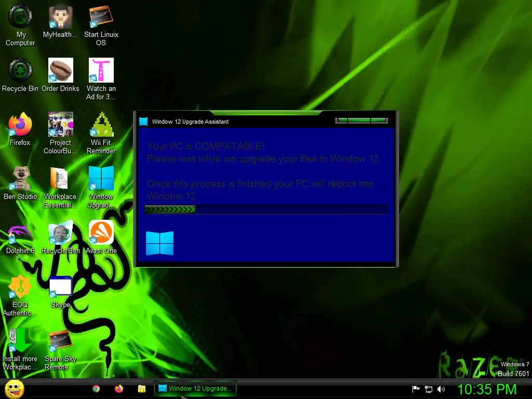The height and width of the screenshot is (399, 532).
Task: Launch Chrome from the taskbar
Action: coord(96,389)
